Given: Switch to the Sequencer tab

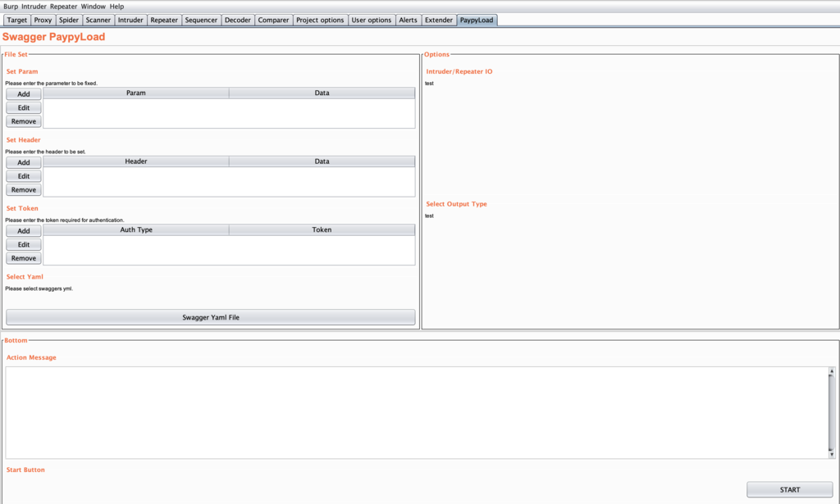Looking at the screenshot, I should tap(202, 20).
